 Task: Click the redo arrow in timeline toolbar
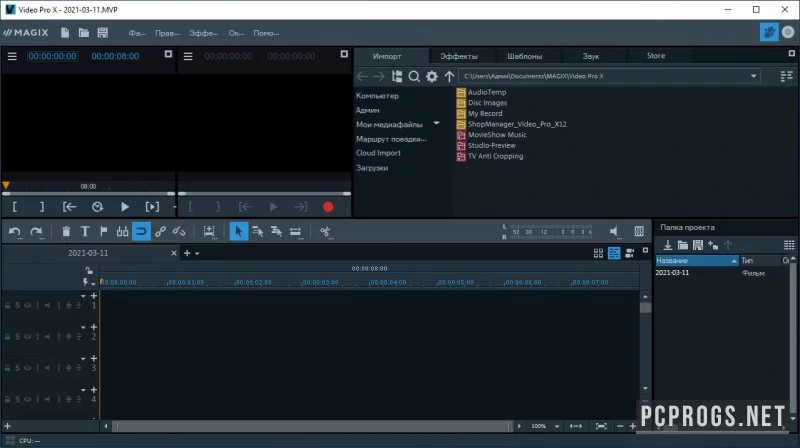[36, 232]
